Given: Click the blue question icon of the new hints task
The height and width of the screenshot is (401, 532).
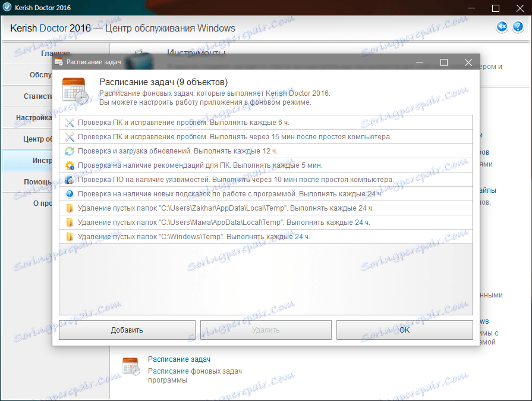Looking at the screenshot, I should pyautogui.click(x=70, y=194).
